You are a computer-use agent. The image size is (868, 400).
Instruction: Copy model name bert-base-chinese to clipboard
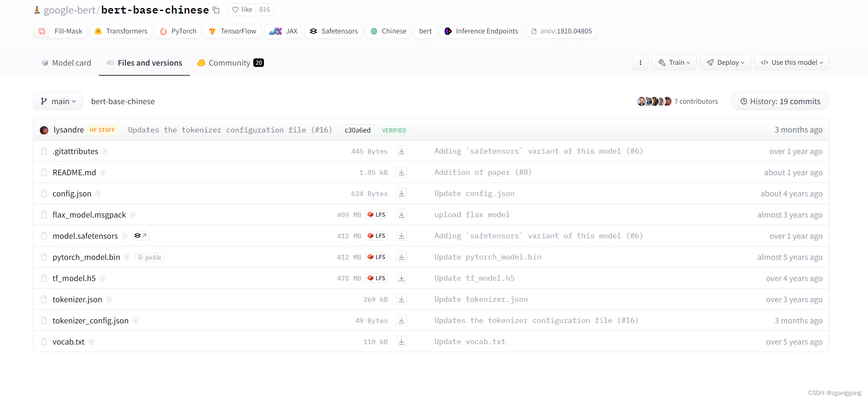[216, 10]
